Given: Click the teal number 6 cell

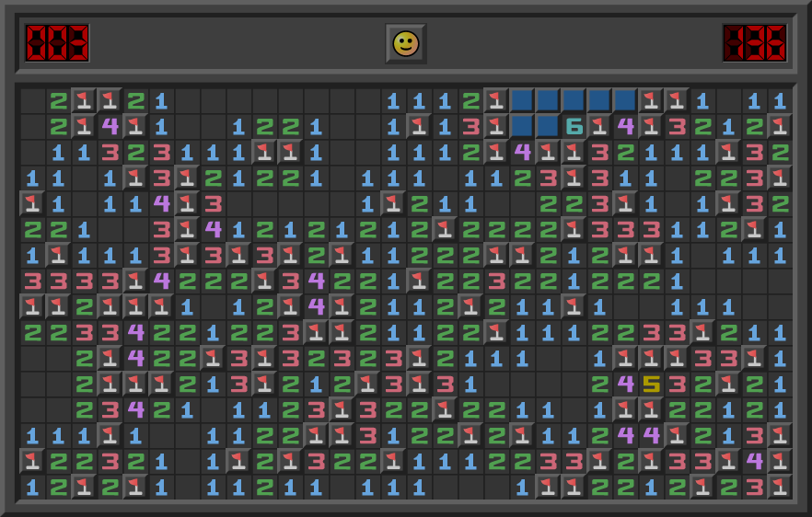Looking at the screenshot, I should pyautogui.click(x=574, y=126).
